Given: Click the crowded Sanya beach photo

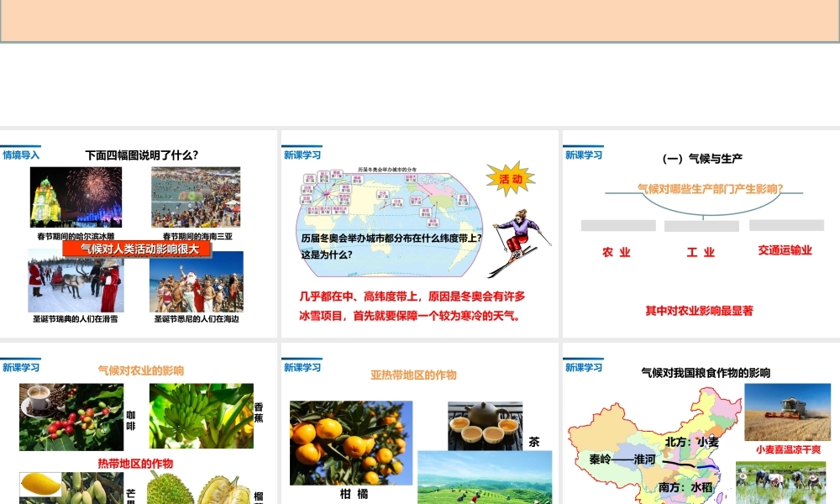Looking at the screenshot, I should pos(196,197).
